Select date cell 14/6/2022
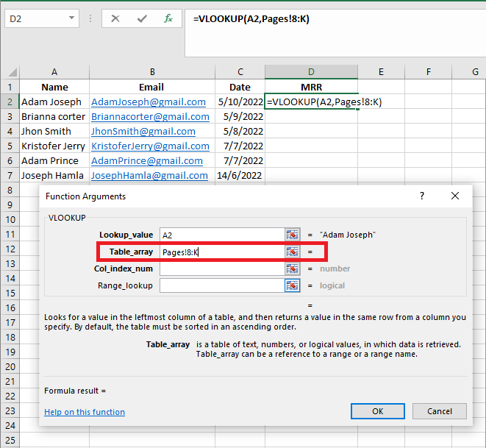 240,175
